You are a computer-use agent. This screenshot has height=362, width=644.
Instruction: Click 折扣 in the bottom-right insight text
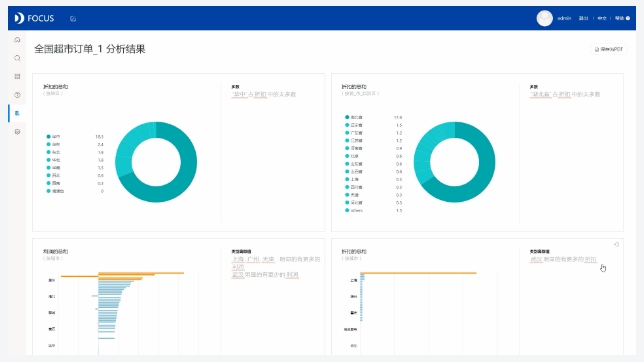[x=590, y=259]
